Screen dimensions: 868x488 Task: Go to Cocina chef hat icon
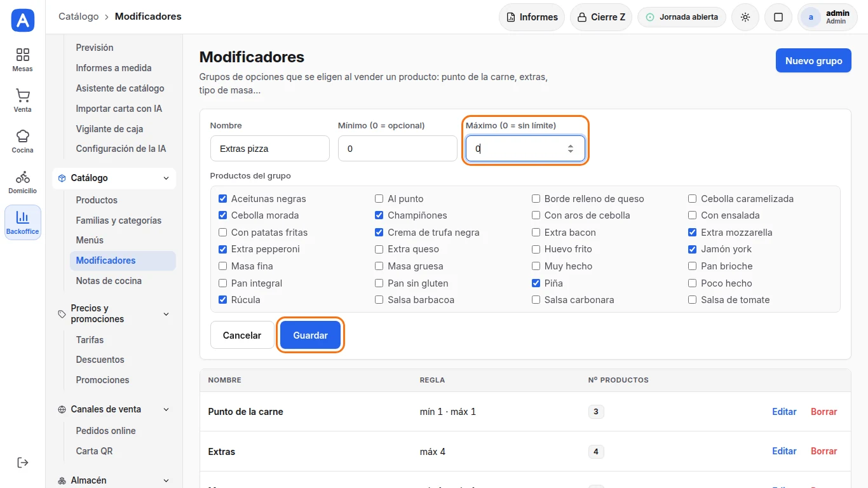(x=22, y=141)
